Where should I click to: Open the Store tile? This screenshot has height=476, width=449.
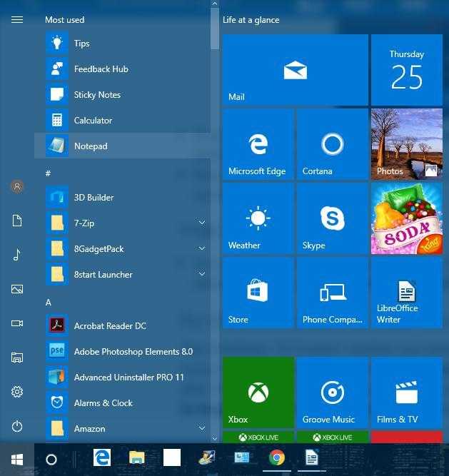(x=258, y=293)
